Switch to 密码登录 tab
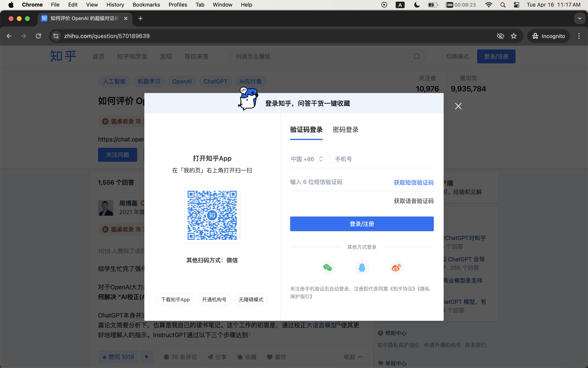 coord(345,130)
